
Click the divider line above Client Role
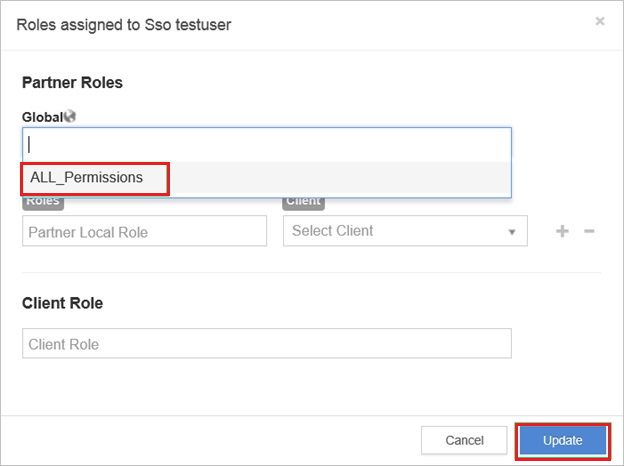pyautogui.click(x=311, y=272)
